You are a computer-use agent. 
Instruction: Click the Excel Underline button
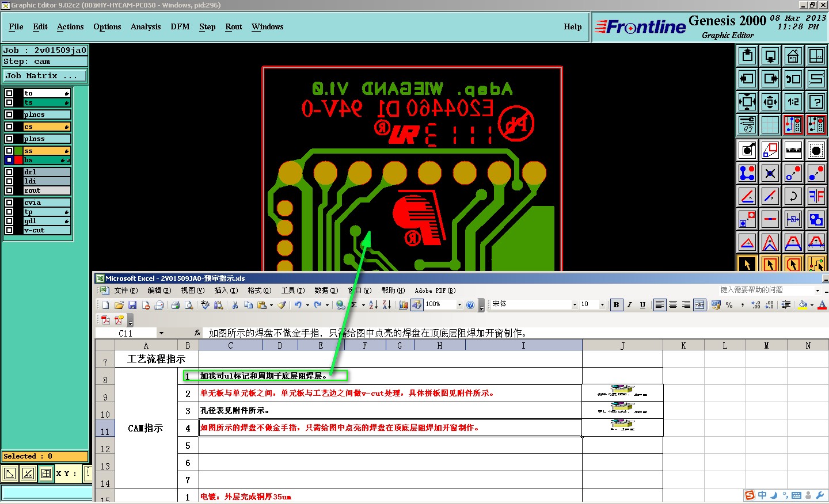tap(642, 305)
